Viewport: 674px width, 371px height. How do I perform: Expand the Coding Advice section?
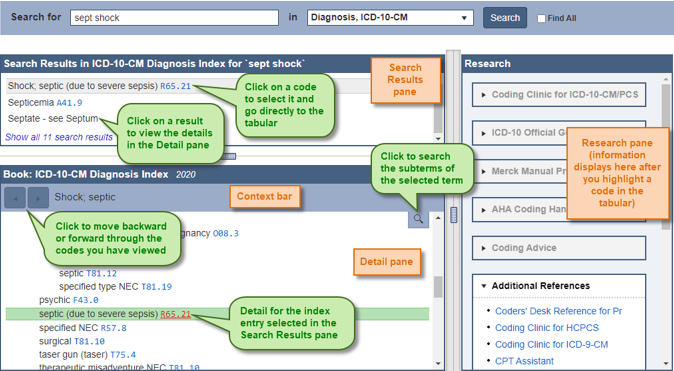point(559,248)
